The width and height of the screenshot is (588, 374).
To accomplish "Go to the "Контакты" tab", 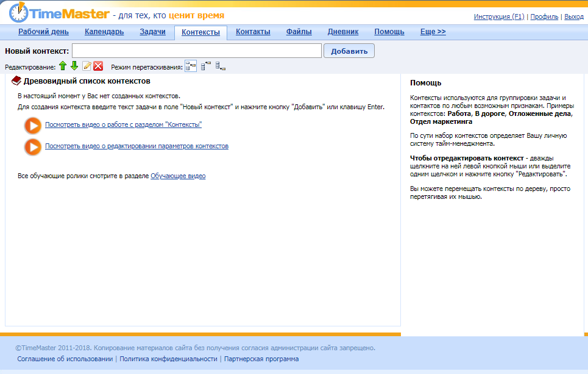I will (x=253, y=32).
